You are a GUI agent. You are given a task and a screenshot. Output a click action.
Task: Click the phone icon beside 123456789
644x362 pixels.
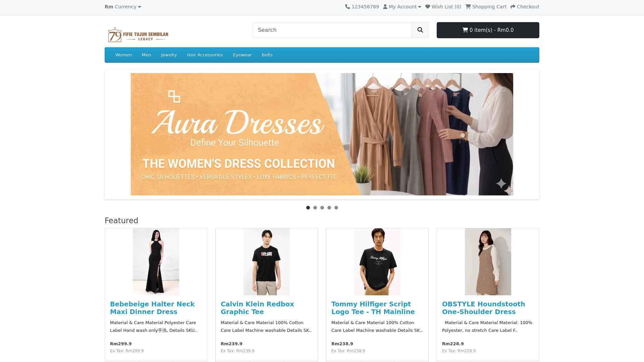tap(347, 7)
